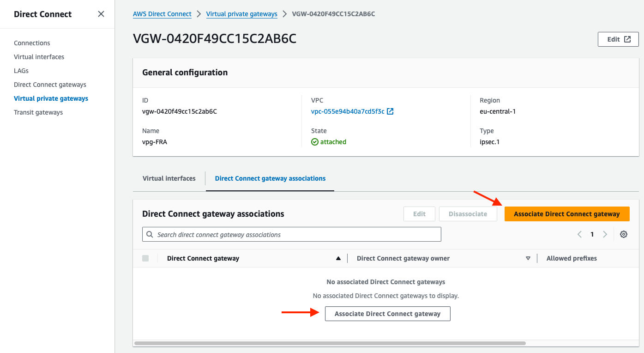
Task: Select Direct Connect gateway associations tab
Action: pos(270,178)
